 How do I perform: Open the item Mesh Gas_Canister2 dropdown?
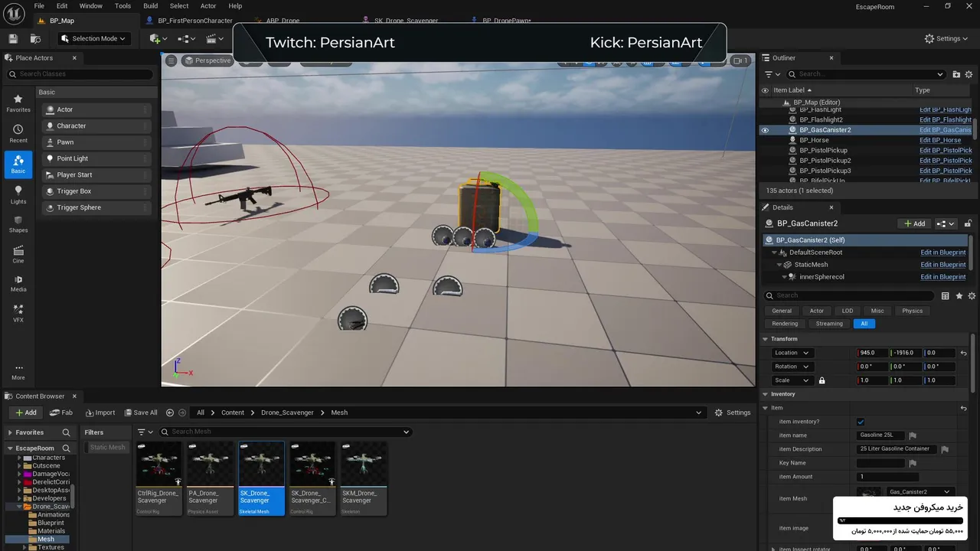pos(920,492)
